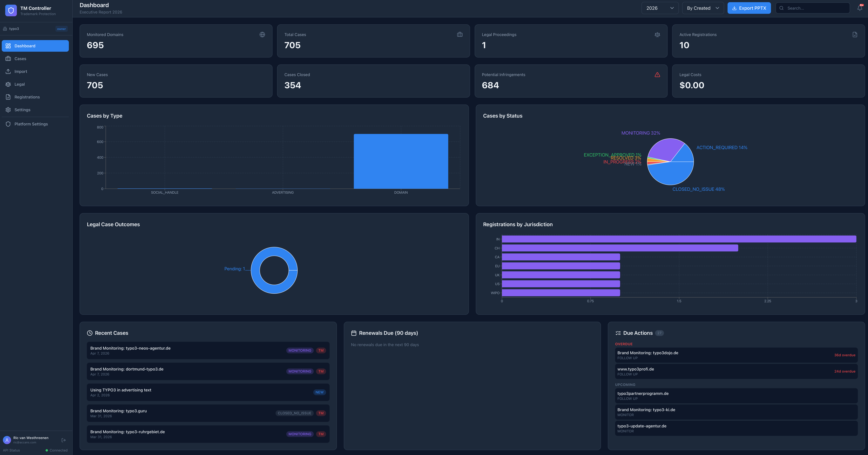
Task: Click the briefcase icon in Total Cases card
Action: (460, 35)
